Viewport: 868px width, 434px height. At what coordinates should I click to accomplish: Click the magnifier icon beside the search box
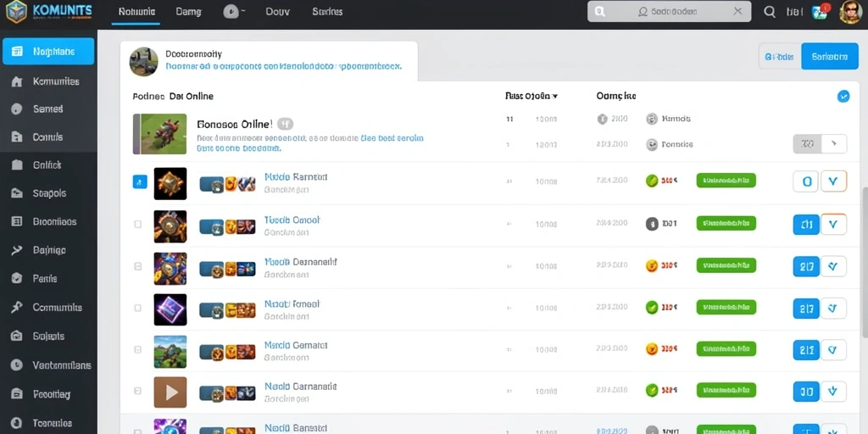pos(770,12)
